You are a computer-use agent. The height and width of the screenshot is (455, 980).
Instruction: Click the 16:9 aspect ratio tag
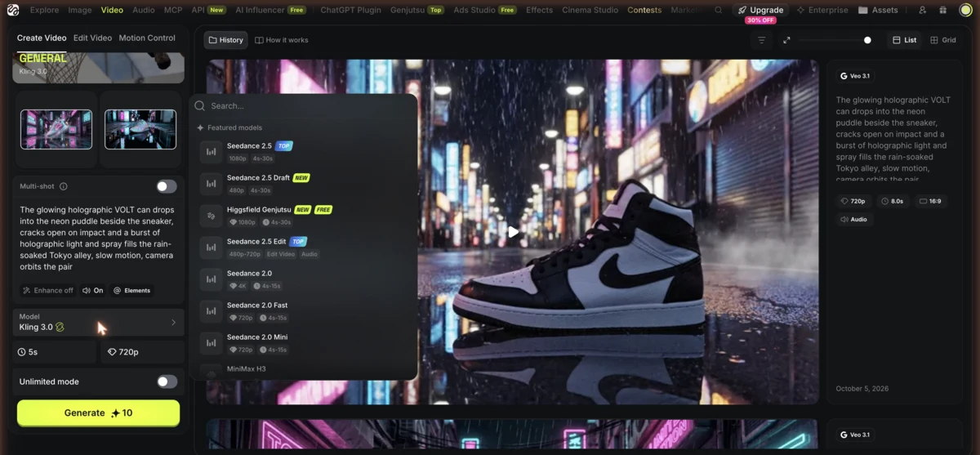pos(929,201)
